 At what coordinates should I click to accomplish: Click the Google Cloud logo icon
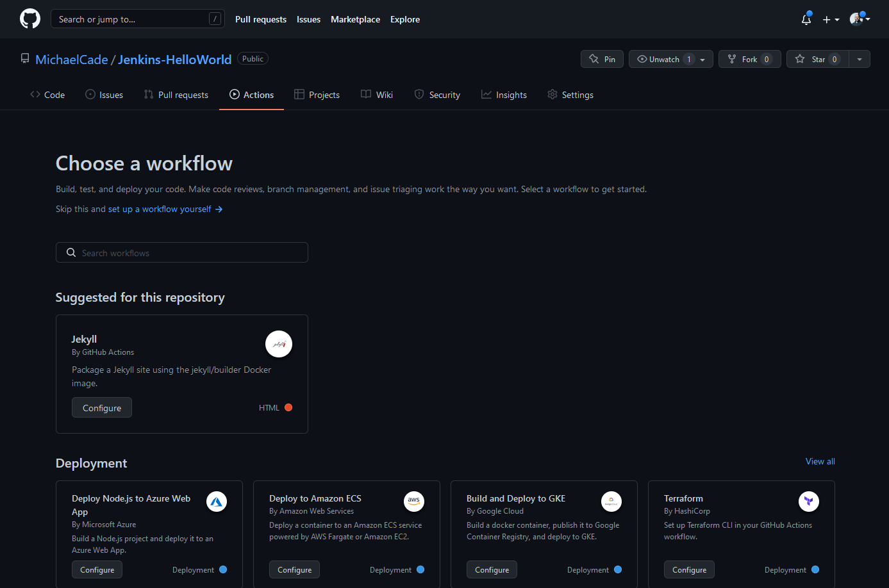click(611, 501)
